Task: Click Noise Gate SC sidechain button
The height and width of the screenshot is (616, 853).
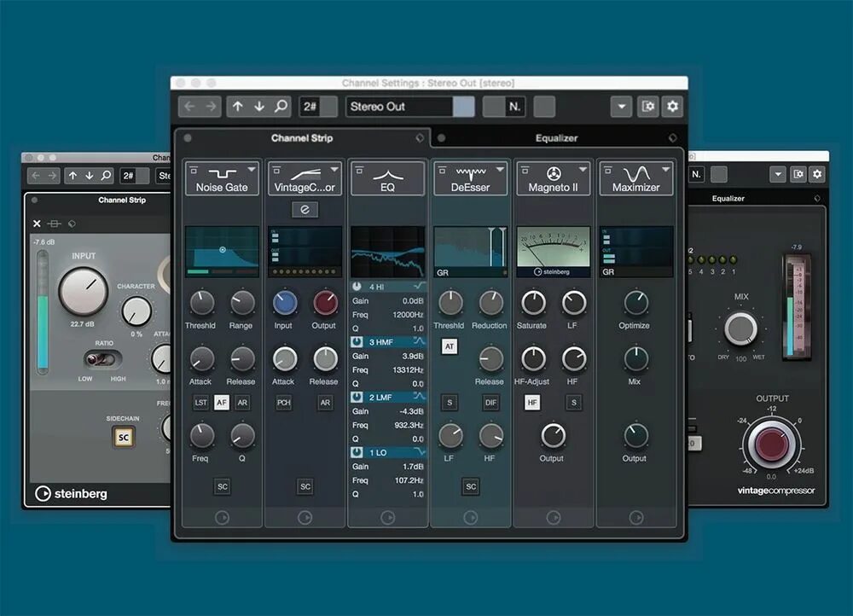Action: (222, 486)
